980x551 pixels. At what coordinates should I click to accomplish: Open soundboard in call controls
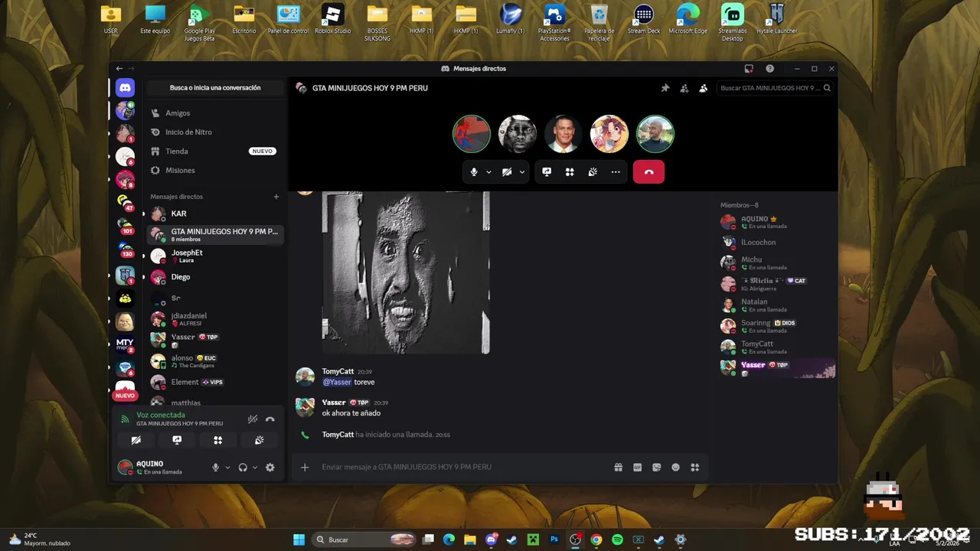[x=593, y=172]
